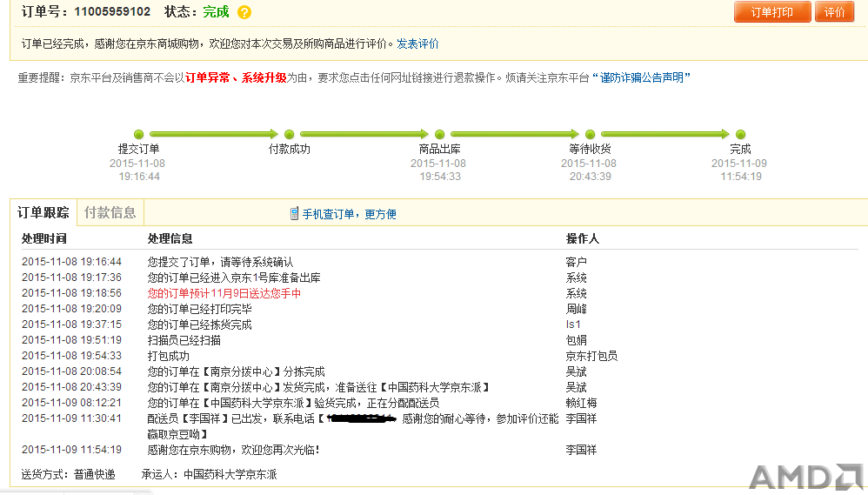Click the operator name 周峰
The image size is (868, 495).
point(577,309)
